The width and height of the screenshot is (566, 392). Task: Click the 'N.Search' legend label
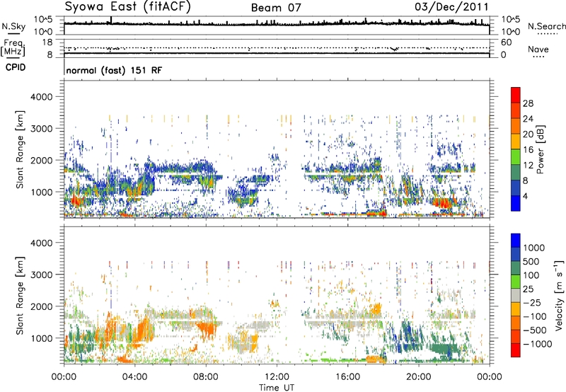click(547, 26)
